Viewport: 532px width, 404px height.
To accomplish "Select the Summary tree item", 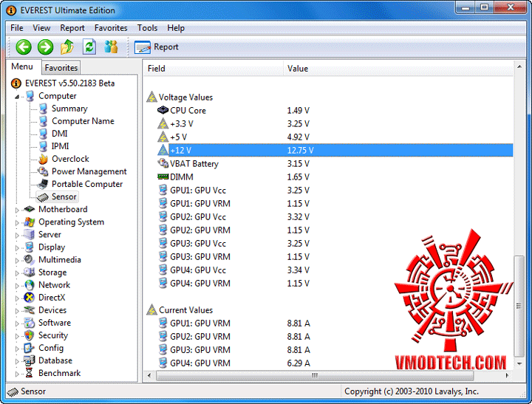I will 69,109.
